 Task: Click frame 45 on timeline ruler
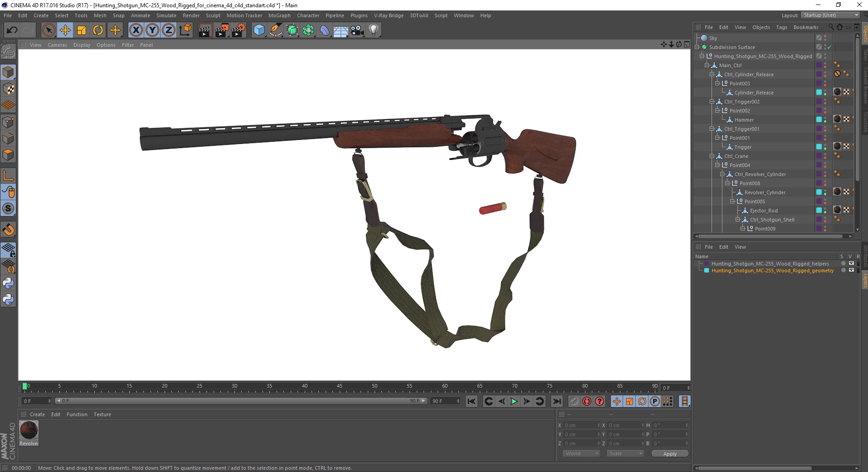click(x=340, y=387)
